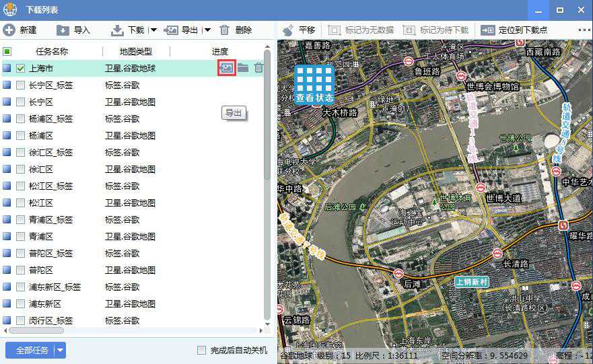Click the blue status square of 长宁区_标签 row
593x364 pixels.
point(7,85)
